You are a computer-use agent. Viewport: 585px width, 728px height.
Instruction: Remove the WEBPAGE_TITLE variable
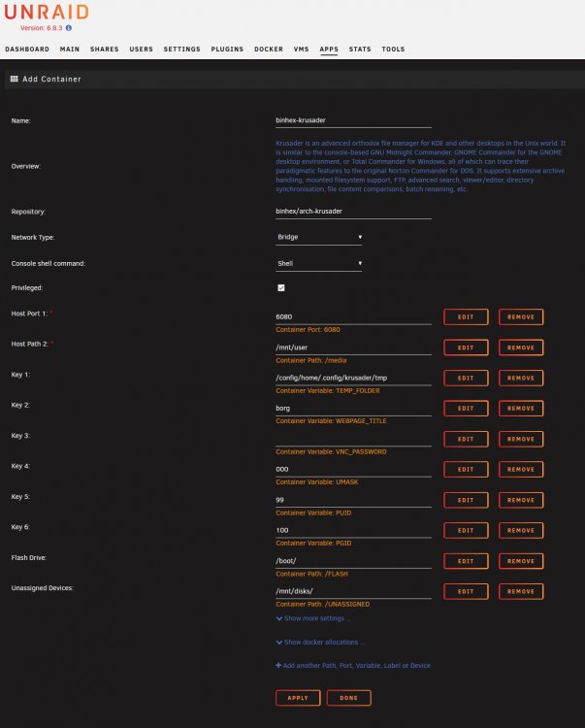[x=521, y=409]
